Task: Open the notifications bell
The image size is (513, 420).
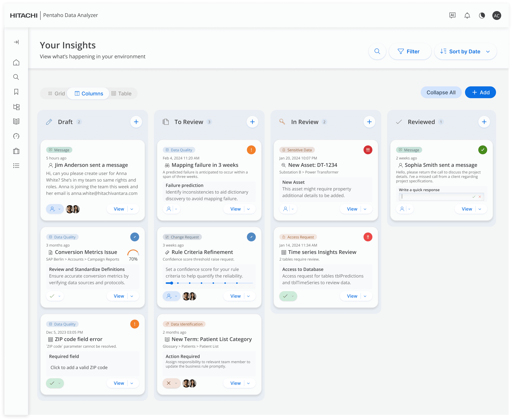Action: tap(467, 16)
